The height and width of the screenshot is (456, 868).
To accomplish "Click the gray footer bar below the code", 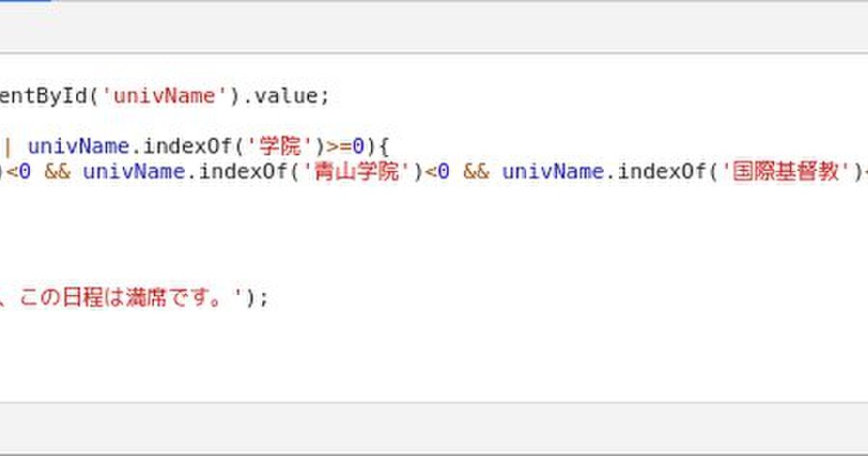I will point(434,427).
